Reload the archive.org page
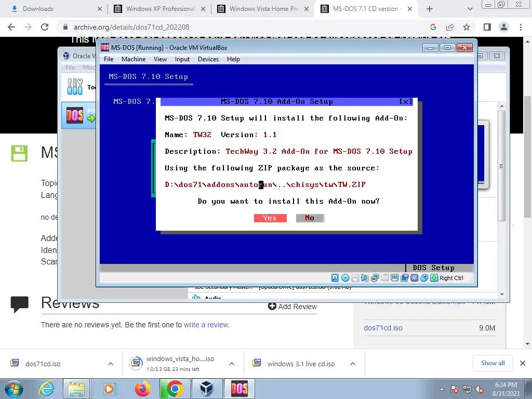 [45, 27]
